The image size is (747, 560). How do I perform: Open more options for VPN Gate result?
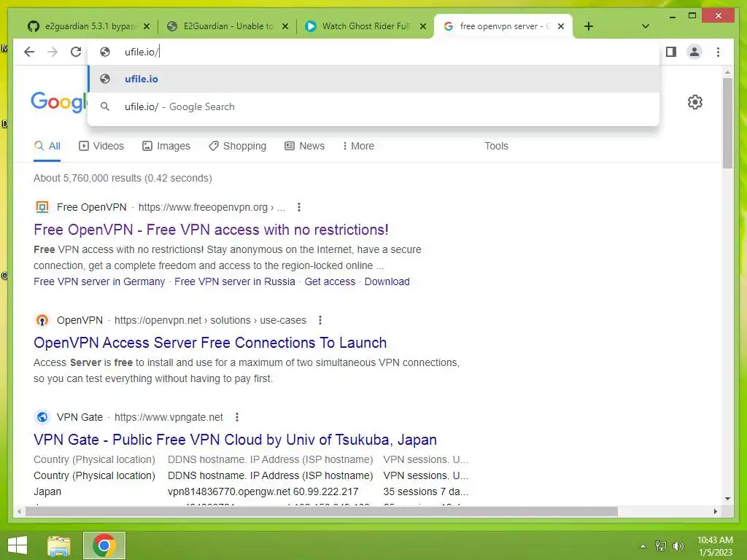(237, 417)
